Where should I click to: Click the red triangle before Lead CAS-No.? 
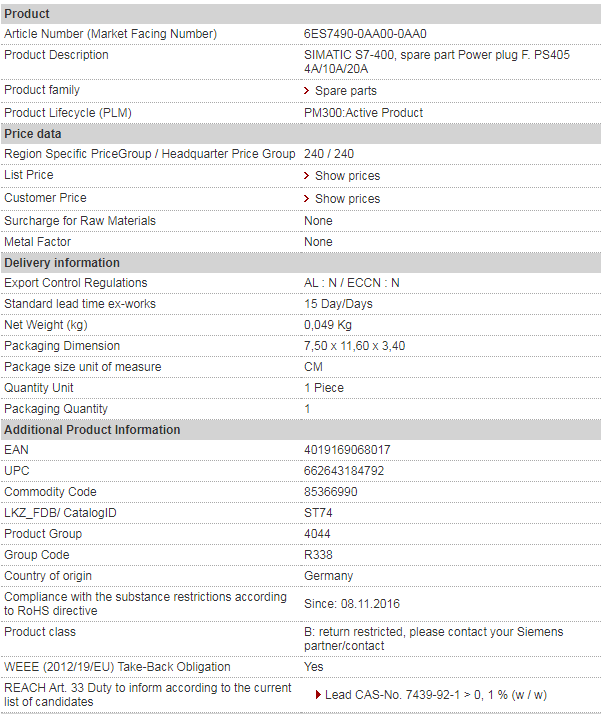click(x=318, y=695)
